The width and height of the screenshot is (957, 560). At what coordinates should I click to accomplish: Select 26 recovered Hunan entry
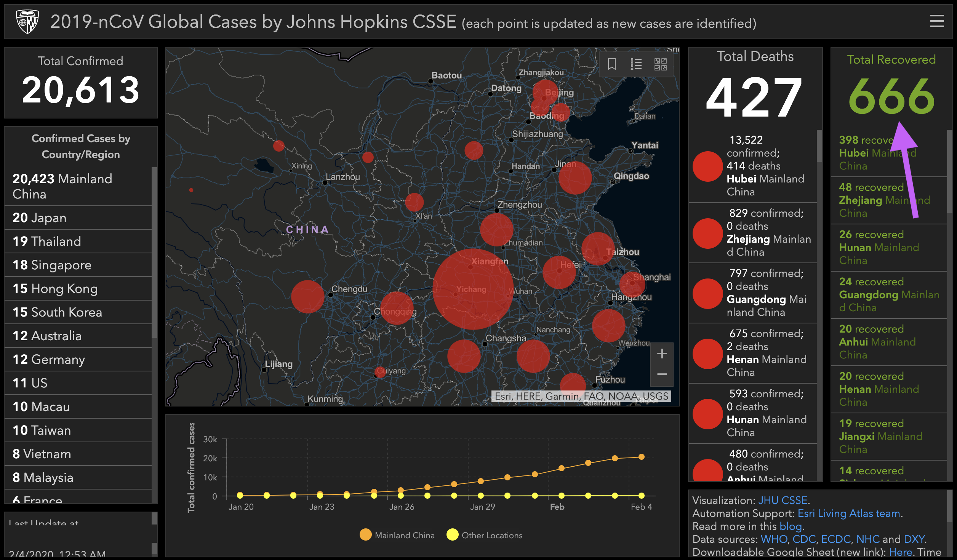889,248
